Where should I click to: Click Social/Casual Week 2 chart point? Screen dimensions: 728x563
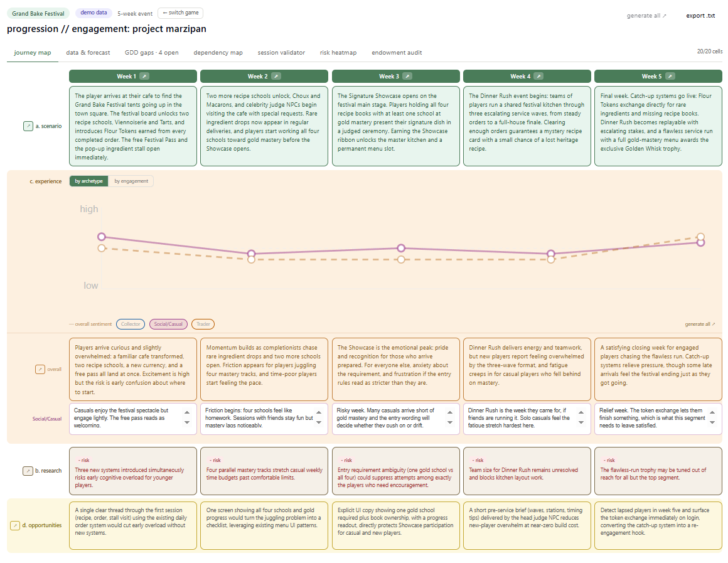pos(251,254)
